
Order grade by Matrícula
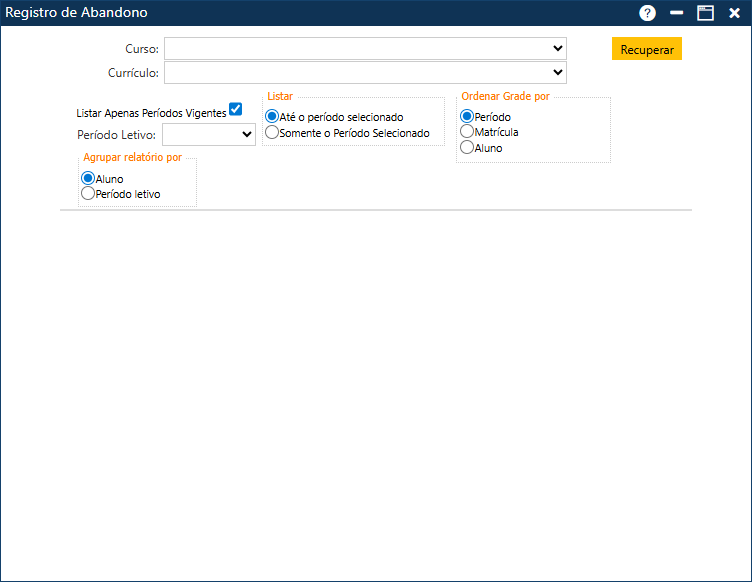point(467,131)
